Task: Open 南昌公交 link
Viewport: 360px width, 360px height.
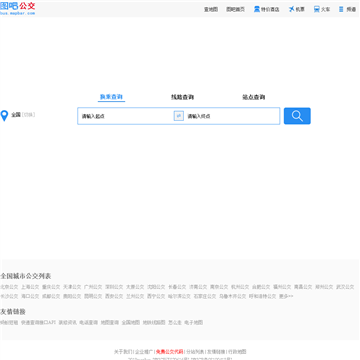Action: (x=303, y=287)
